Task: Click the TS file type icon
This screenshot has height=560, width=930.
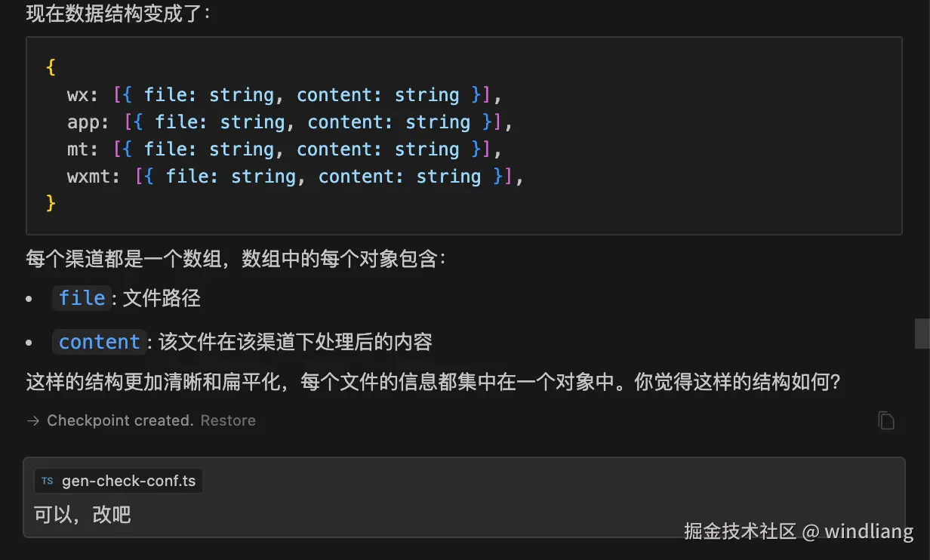Action: coord(48,481)
